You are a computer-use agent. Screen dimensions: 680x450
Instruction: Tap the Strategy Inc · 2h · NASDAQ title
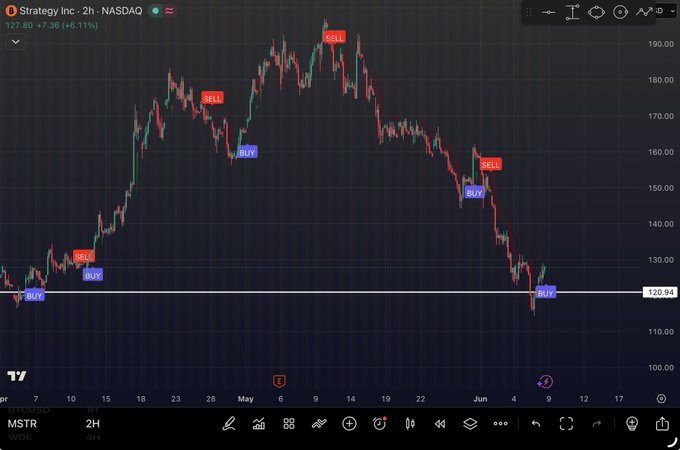pyautogui.click(x=81, y=11)
